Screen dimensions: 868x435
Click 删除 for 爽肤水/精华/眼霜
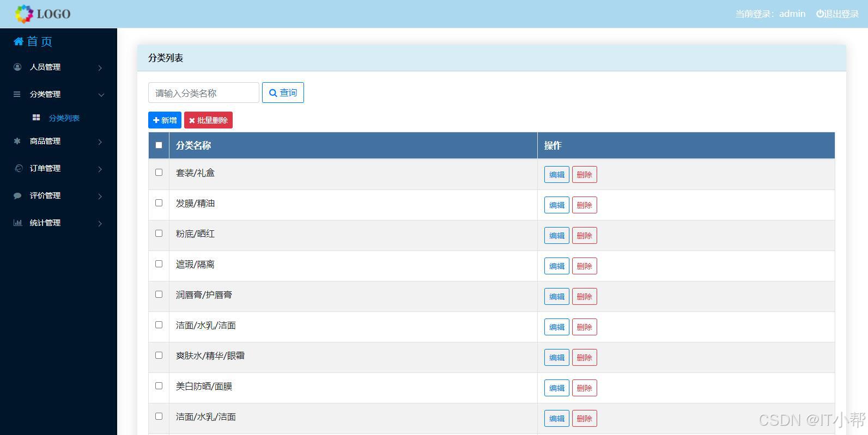[585, 357]
